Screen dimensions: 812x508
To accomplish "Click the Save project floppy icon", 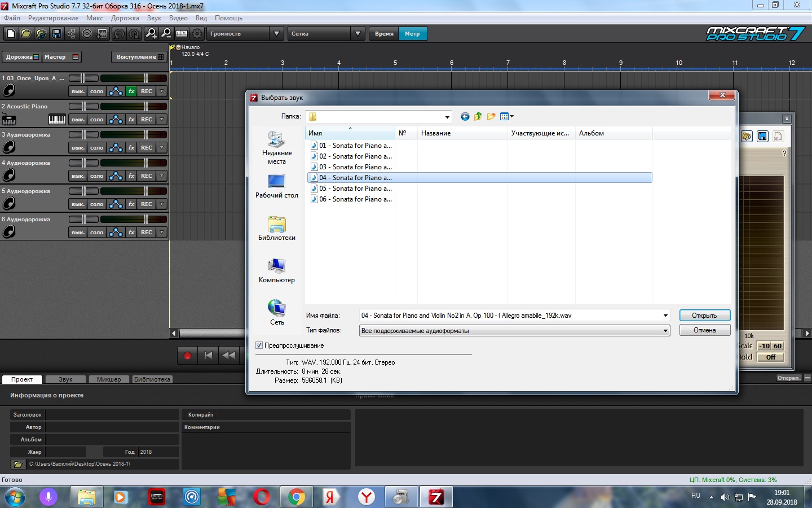I will pyautogui.click(x=56, y=34).
